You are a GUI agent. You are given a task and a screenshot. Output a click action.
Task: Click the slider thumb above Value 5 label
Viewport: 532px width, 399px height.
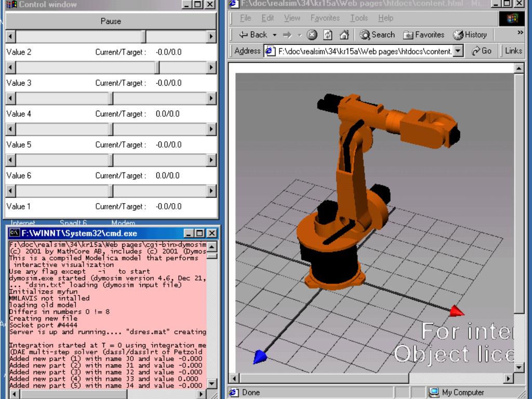coord(111,129)
